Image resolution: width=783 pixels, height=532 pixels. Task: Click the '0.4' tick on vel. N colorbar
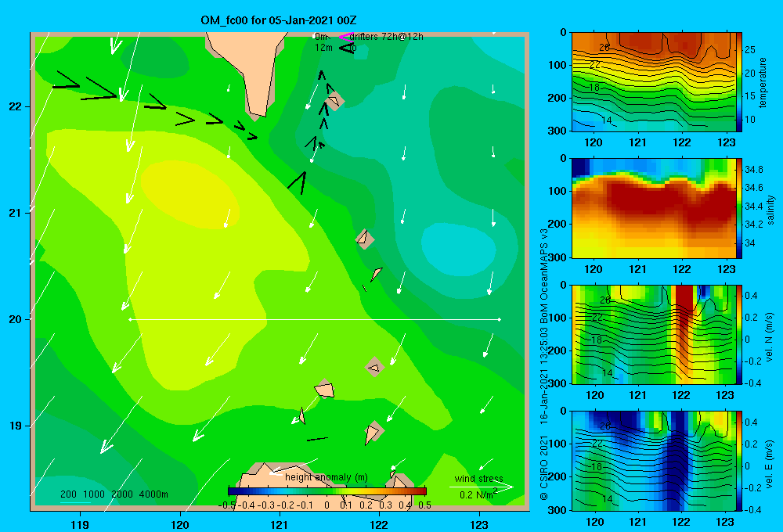pos(751,296)
